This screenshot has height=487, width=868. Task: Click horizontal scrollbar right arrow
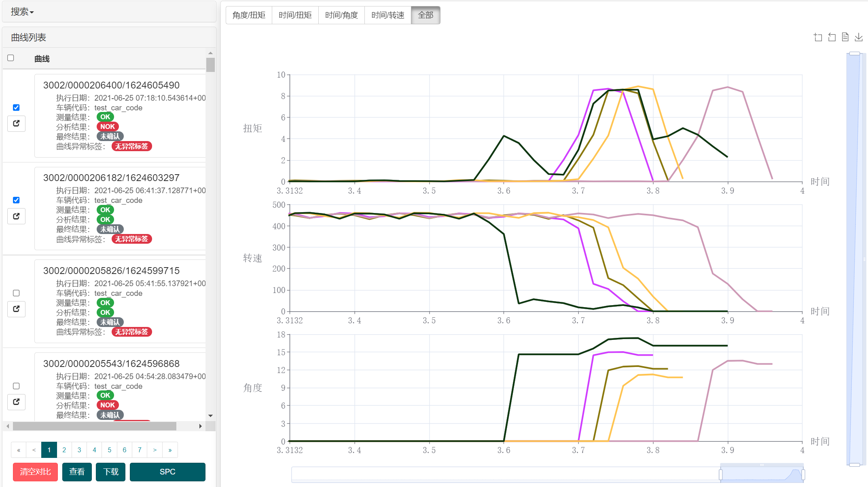click(x=201, y=426)
